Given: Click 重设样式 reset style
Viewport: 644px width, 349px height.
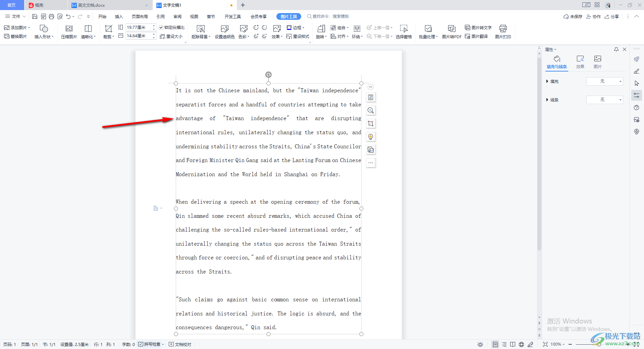Looking at the screenshot, I should (298, 36).
